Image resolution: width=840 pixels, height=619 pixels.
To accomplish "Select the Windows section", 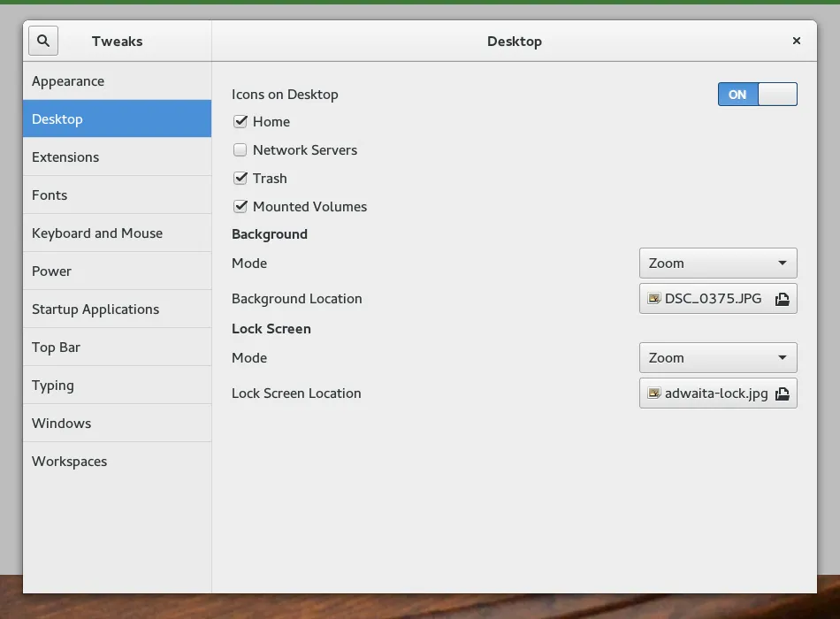I will (x=118, y=424).
